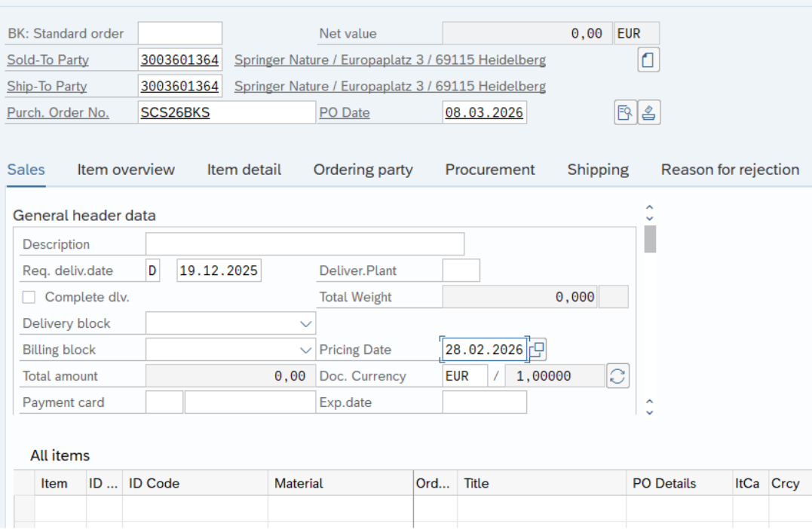Click the Description input field

[305, 244]
